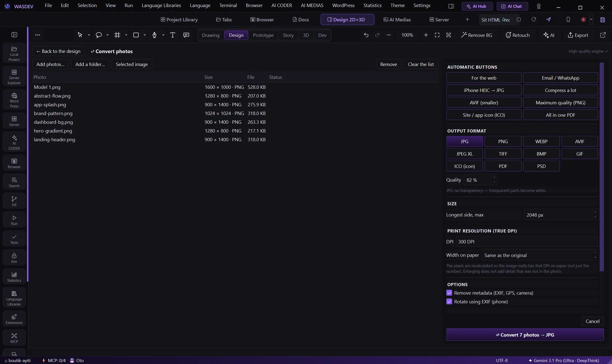
Task: Toggle the left sidebar panel icon
Action: click(14, 35)
